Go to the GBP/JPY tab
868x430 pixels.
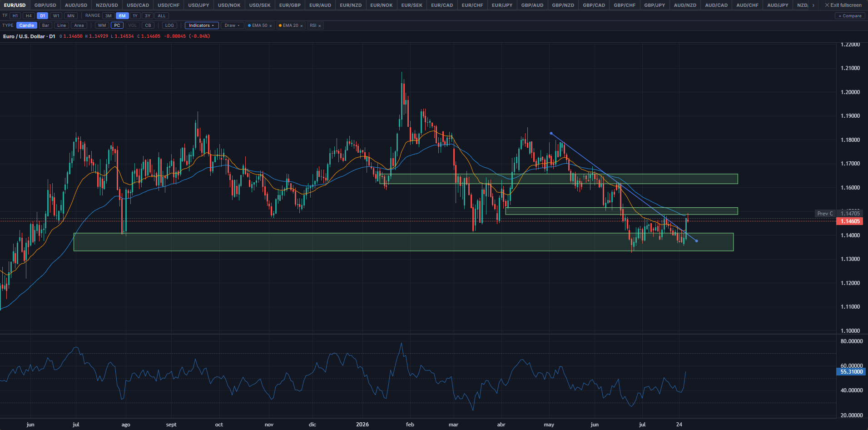coord(655,5)
